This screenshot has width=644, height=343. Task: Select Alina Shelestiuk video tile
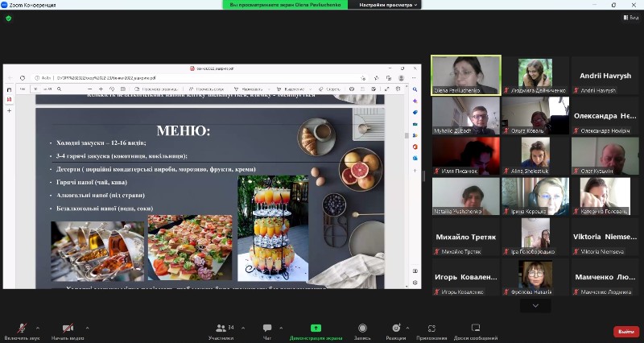pyautogui.click(x=535, y=156)
